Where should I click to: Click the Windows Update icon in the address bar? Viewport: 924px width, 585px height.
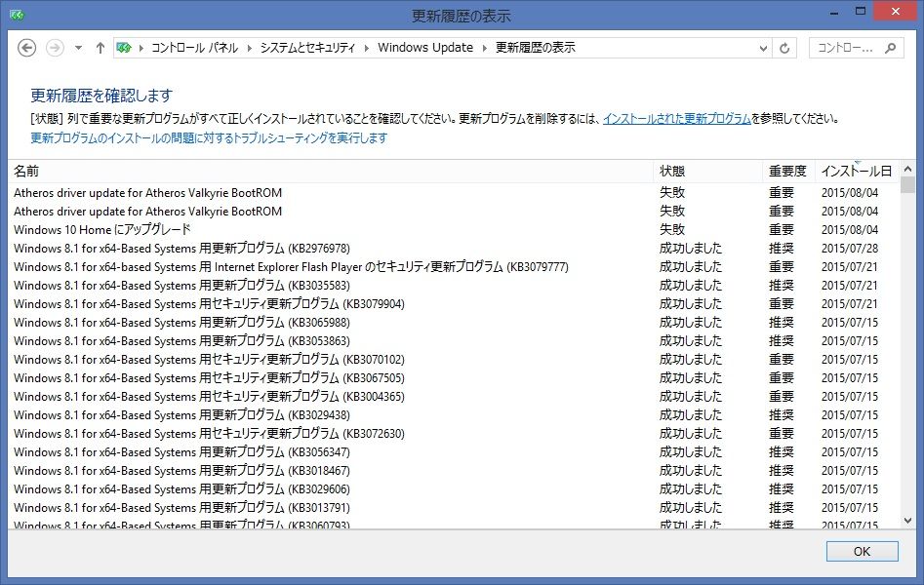126,46
